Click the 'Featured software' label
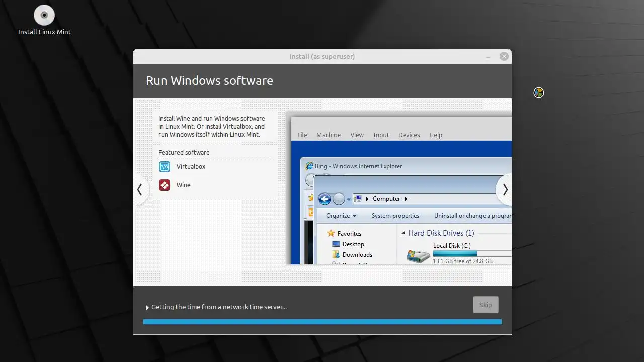644x362 pixels. tap(184, 153)
